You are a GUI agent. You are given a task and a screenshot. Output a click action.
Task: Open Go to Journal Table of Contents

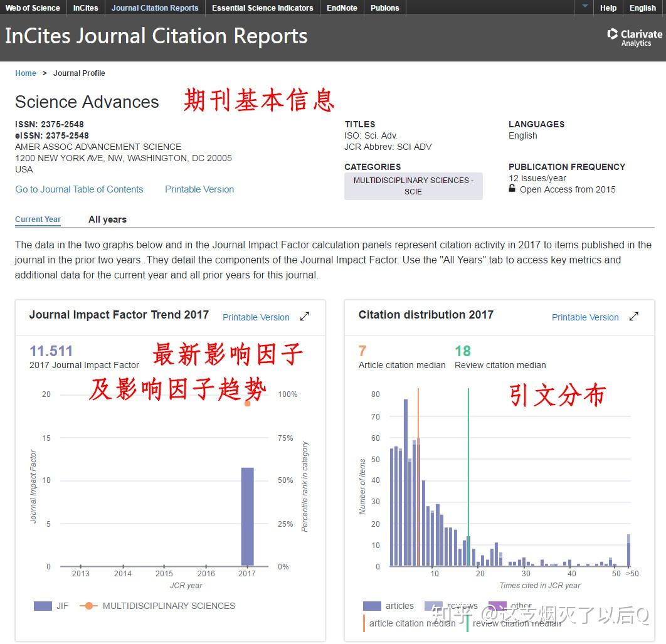pos(79,189)
